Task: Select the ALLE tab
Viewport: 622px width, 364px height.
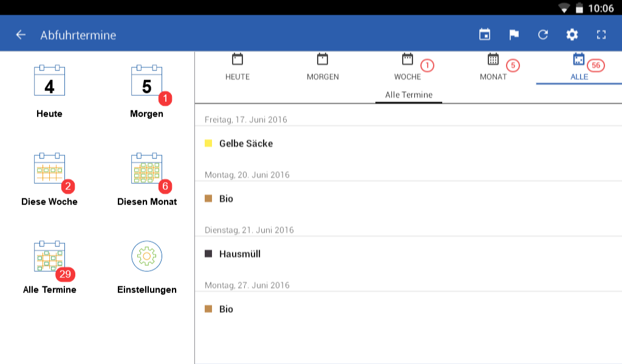Action: point(579,67)
